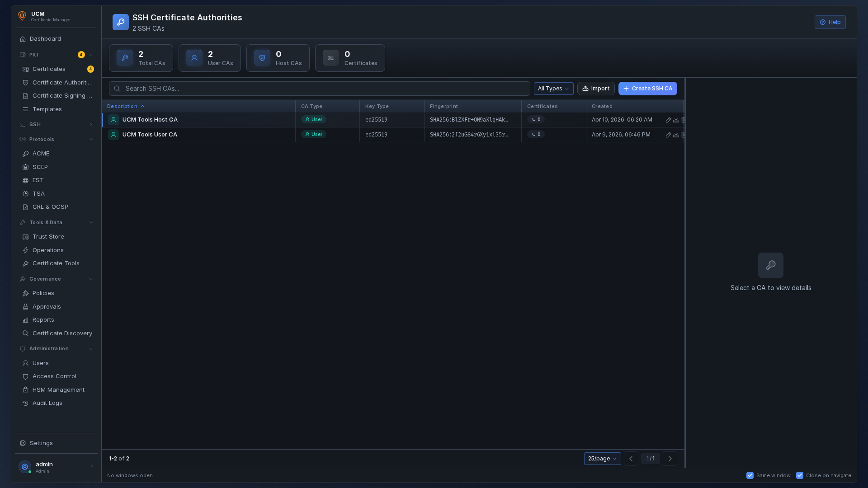Open HSM Management in Administration
The height and width of the screenshot is (488, 868).
point(58,389)
